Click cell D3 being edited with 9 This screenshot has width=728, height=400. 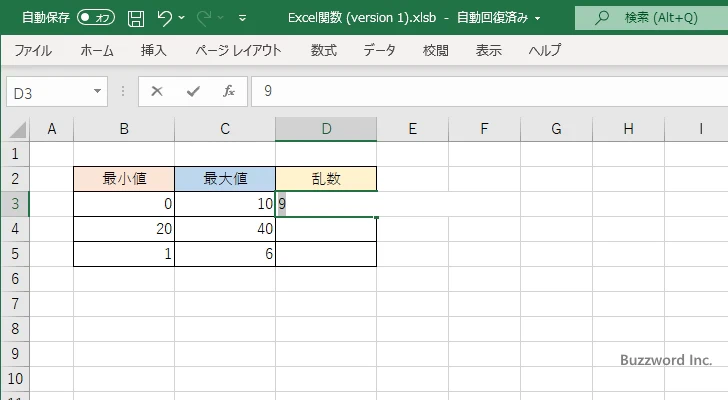tap(326, 204)
